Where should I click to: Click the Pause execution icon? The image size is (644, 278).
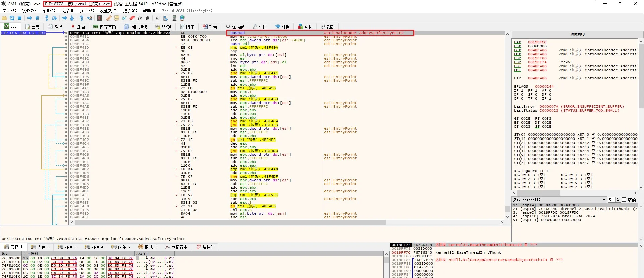[x=37, y=18]
